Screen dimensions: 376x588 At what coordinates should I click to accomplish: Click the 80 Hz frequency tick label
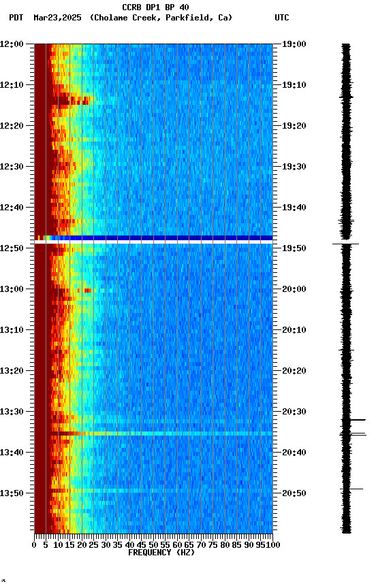[225, 545]
